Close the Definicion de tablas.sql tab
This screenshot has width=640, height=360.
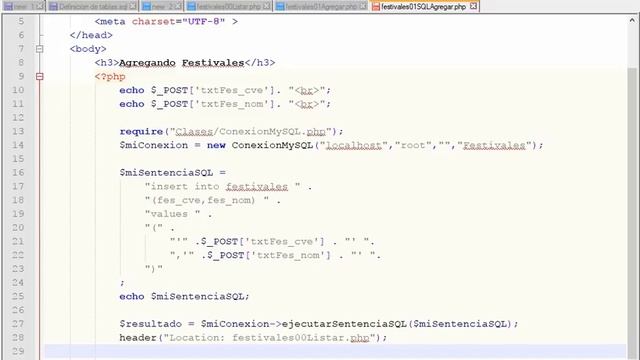click(x=133, y=7)
